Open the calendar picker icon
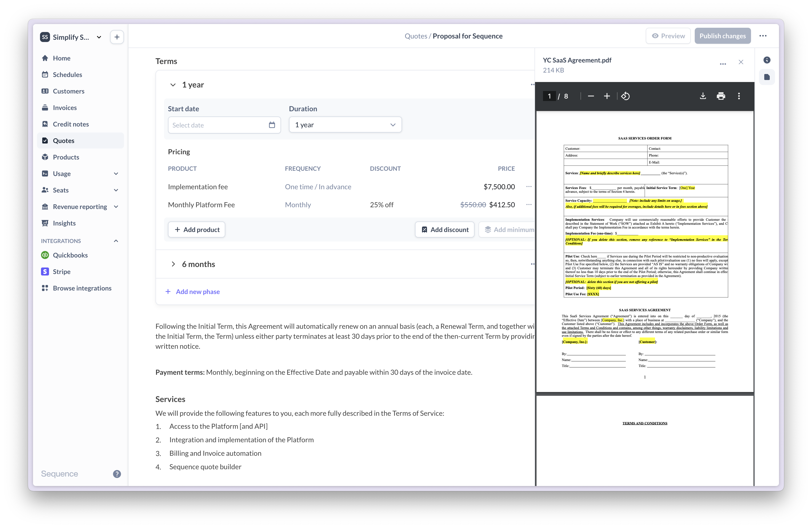812x528 pixels. pos(271,125)
